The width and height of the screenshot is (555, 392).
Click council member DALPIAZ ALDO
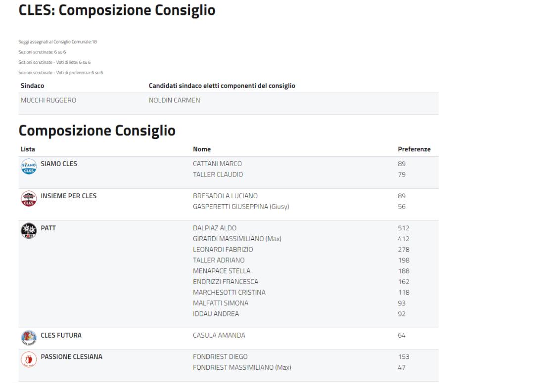click(x=215, y=228)
